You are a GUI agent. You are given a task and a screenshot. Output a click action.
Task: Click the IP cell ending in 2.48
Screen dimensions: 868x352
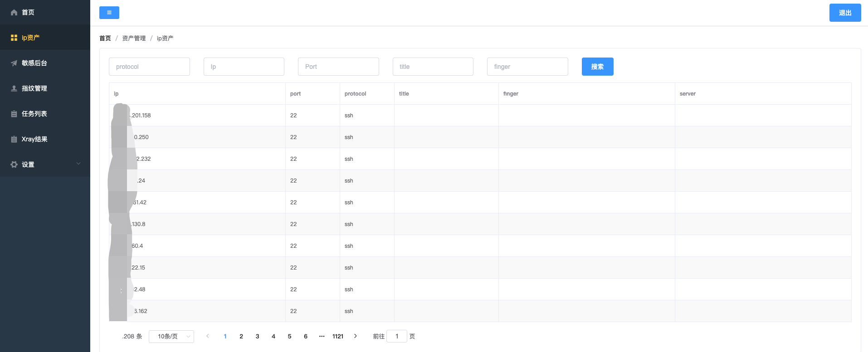point(197,289)
